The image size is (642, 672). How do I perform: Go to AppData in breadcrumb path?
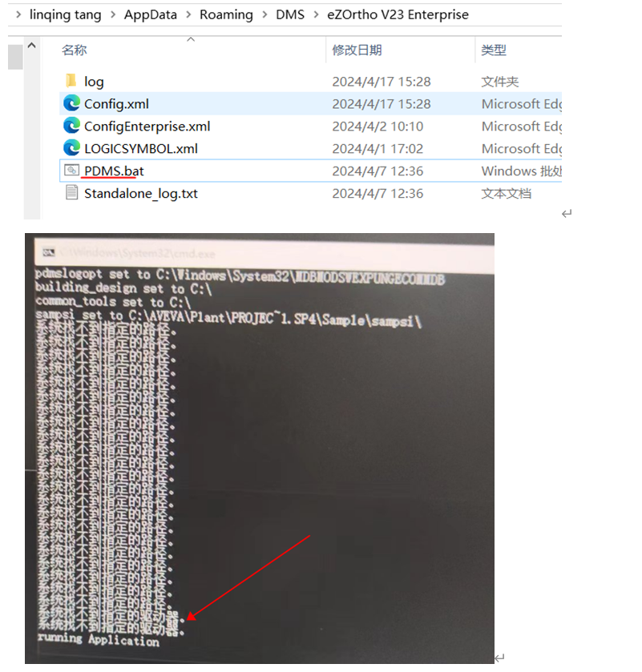[x=150, y=14]
